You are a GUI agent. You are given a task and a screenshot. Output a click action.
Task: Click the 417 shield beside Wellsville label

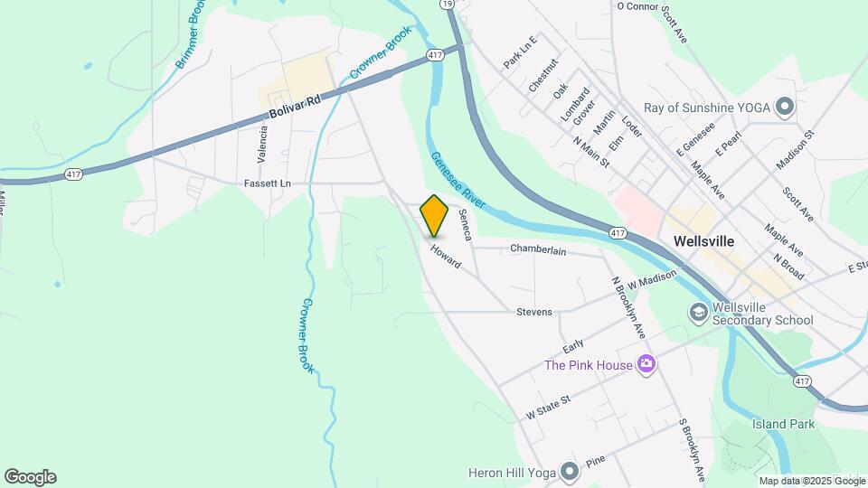point(618,233)
